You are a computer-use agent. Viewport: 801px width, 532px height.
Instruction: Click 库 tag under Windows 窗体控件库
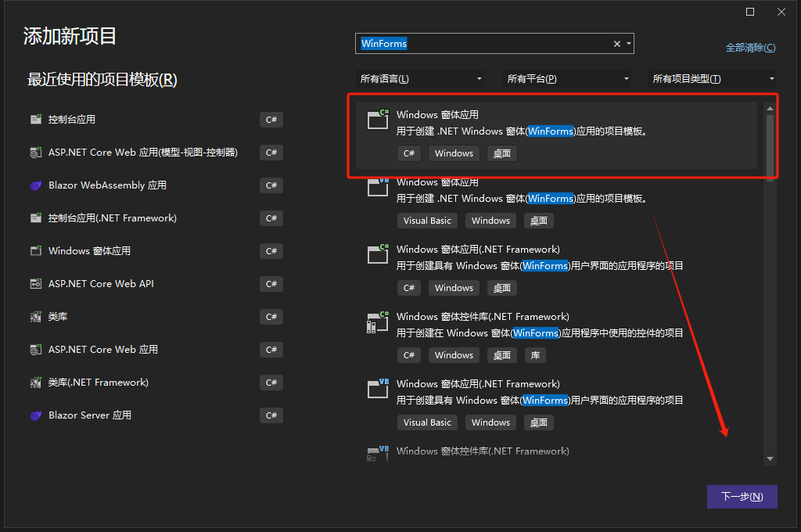pyautogui.click(x=535, y=355)
